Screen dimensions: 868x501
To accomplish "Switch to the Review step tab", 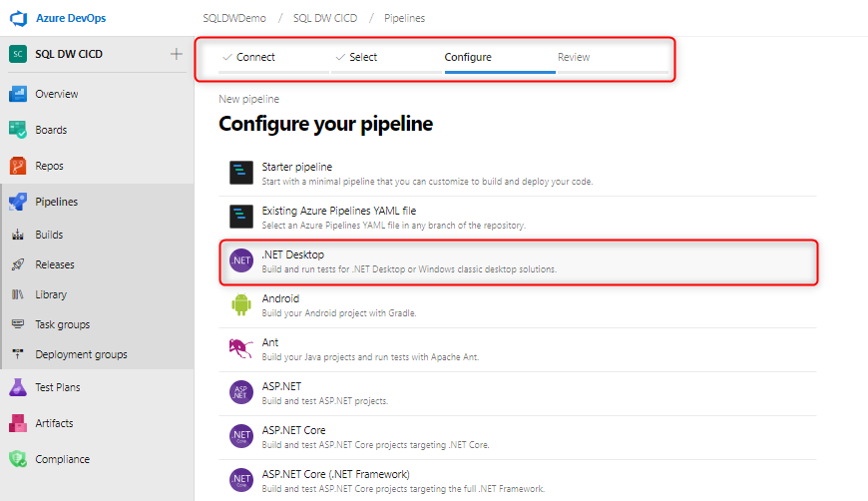I will 613,58.
